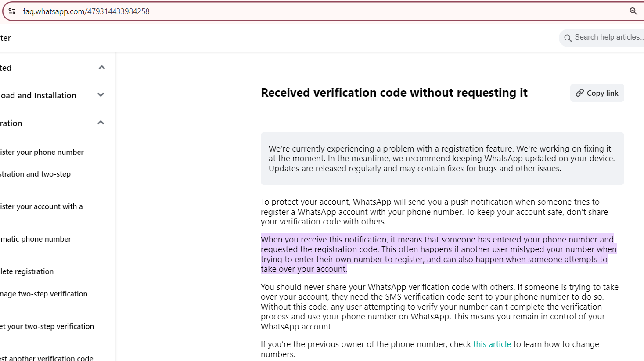Go to 'Complete registration' sidebar article
This screenshot has height=361, width=644.
coord(27,271)
